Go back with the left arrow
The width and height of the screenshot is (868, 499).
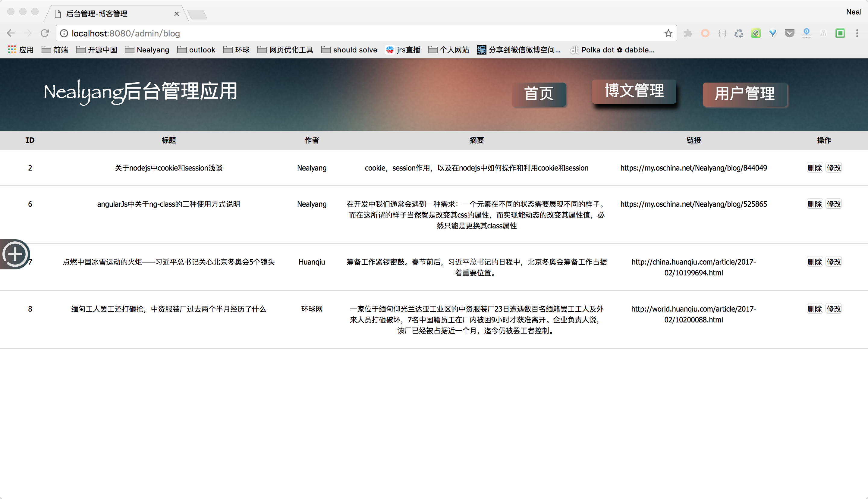[11, 33]
